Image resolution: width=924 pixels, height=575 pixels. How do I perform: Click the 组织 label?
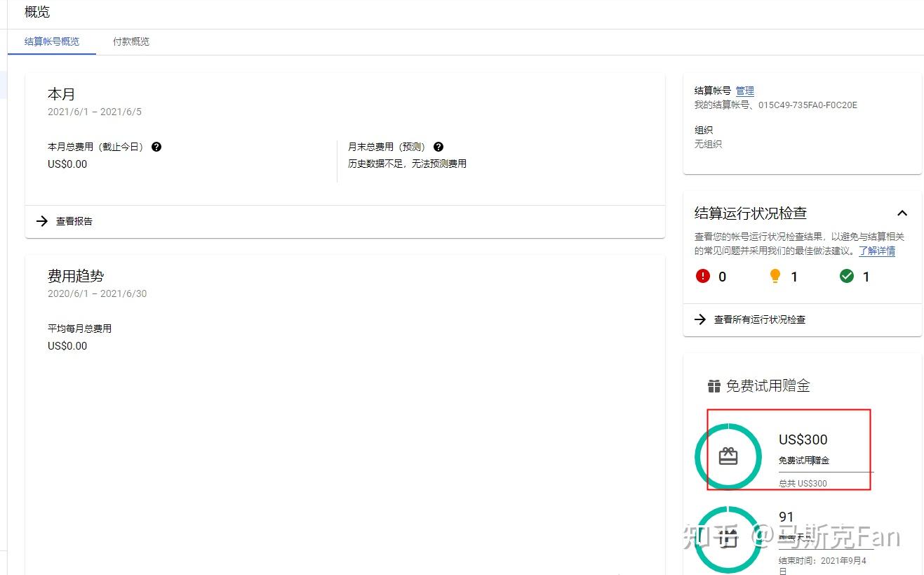point(704,130)
